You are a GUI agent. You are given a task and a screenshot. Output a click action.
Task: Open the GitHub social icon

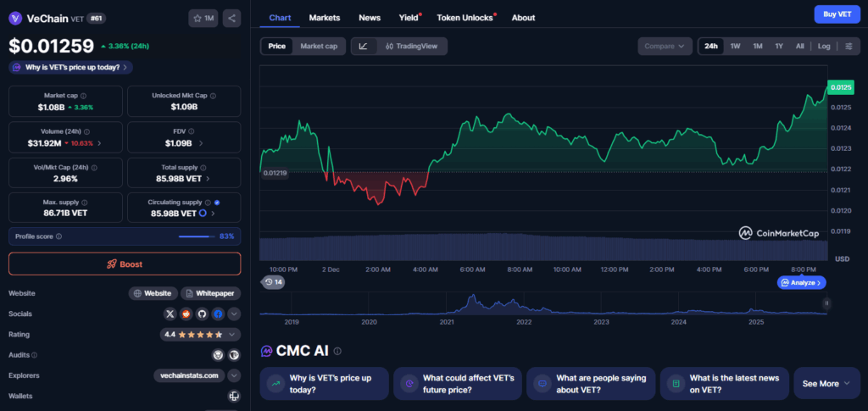(202, 314)
